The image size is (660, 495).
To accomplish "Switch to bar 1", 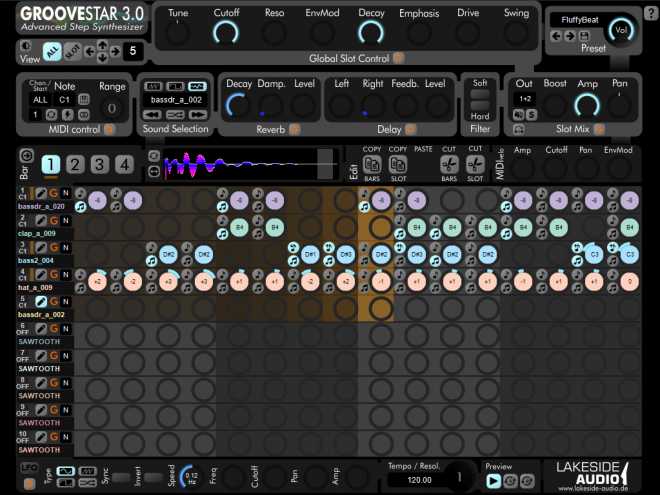I will (x=51, y=165).
